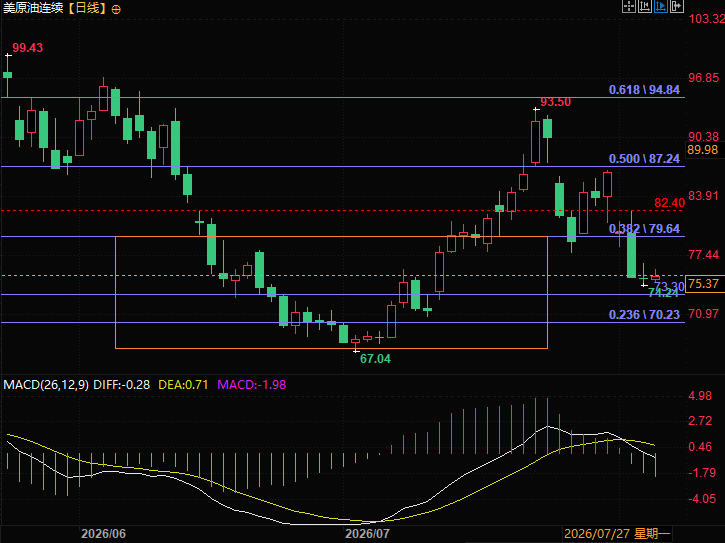Select the 0.236\70.23 Fibonacci level label
The height and width of the screenshot is (543, 725).
point(645,315)
